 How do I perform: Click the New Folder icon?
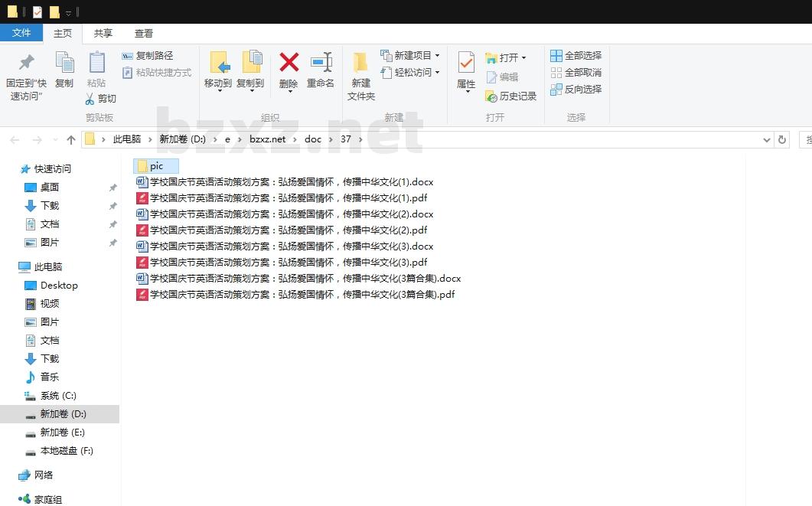point(360,63)
